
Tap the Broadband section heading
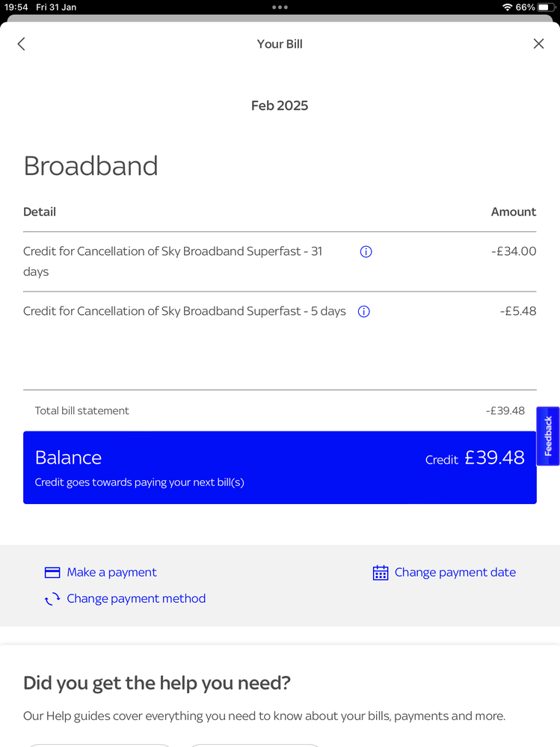(90, 166)
